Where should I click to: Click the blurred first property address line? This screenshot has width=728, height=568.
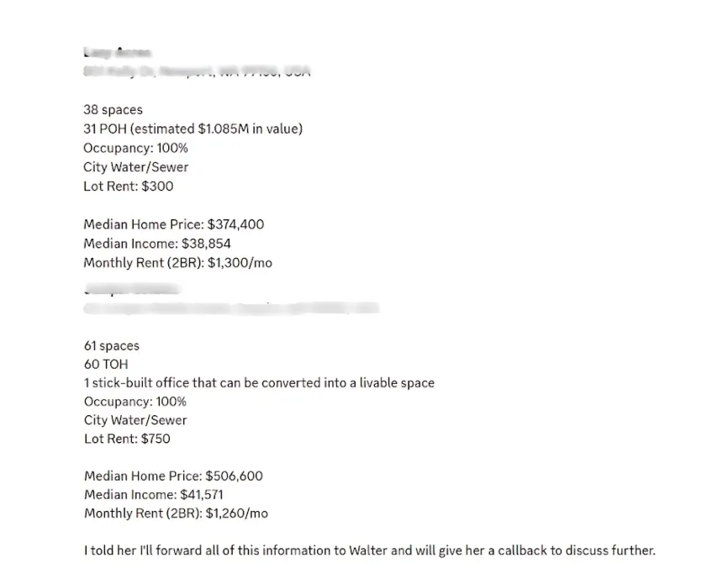coord(197,71)
